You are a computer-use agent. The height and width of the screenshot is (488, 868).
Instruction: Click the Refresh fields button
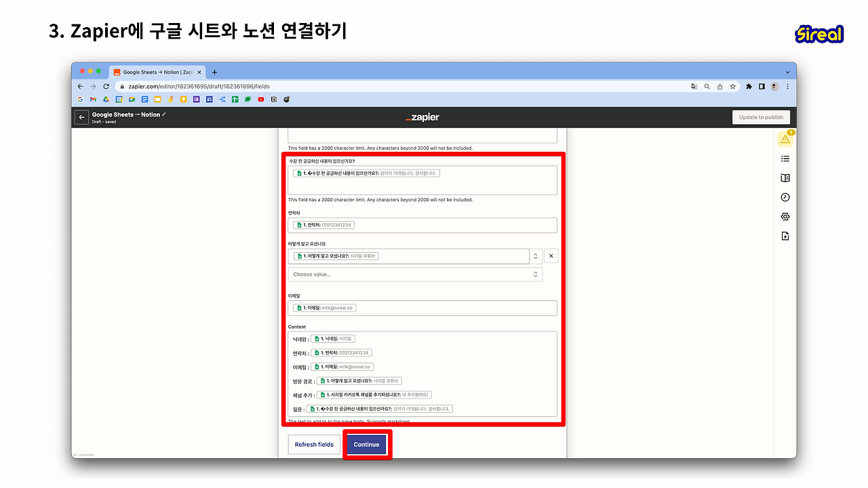click(314, 445)
